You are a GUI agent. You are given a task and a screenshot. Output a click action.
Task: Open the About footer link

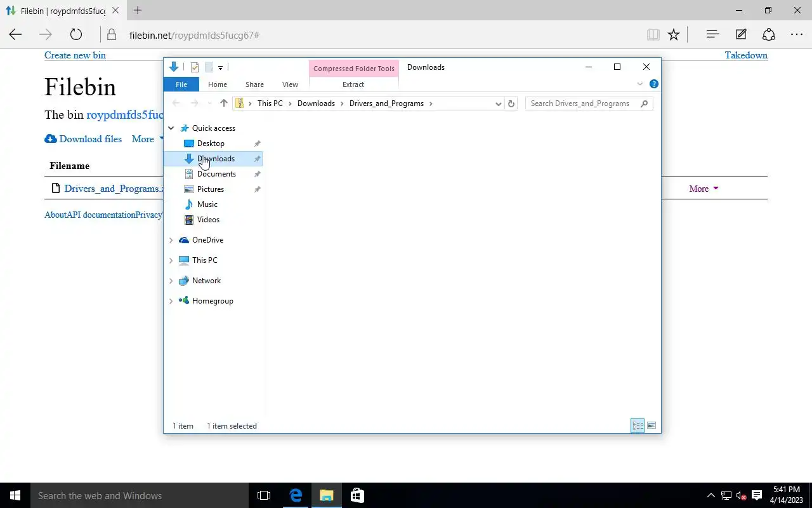[x=56, y=215]
